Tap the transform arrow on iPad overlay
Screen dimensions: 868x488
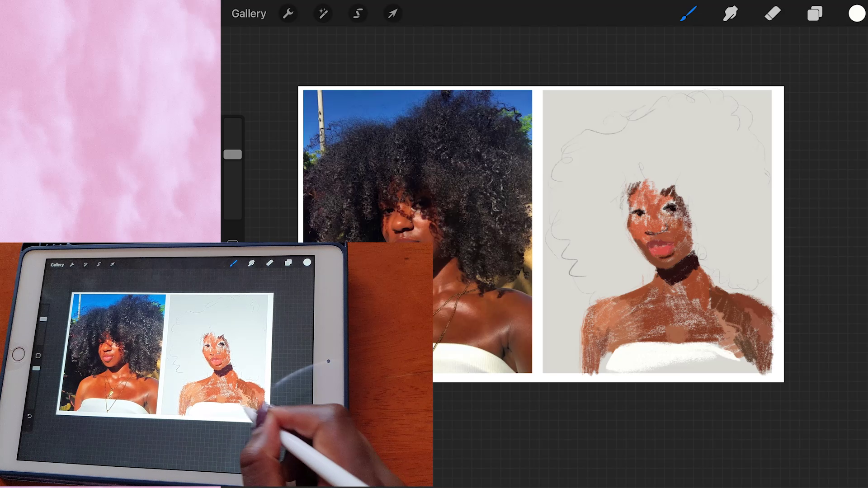click(x=112, y=264)
